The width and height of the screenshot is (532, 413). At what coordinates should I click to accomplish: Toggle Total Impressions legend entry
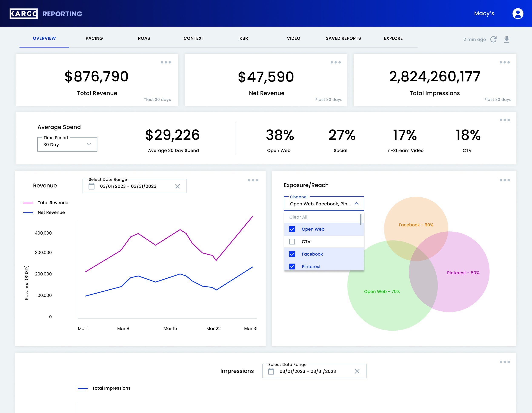[104, 388]
